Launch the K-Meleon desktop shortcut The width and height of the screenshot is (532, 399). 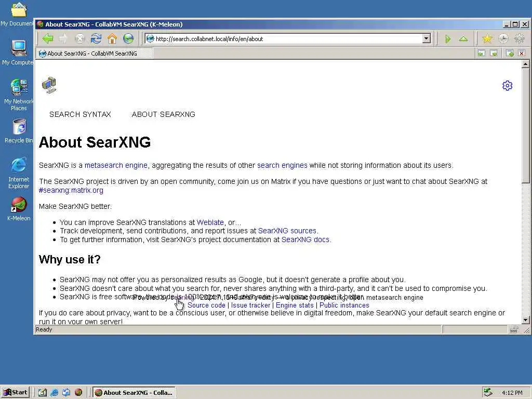19,209
